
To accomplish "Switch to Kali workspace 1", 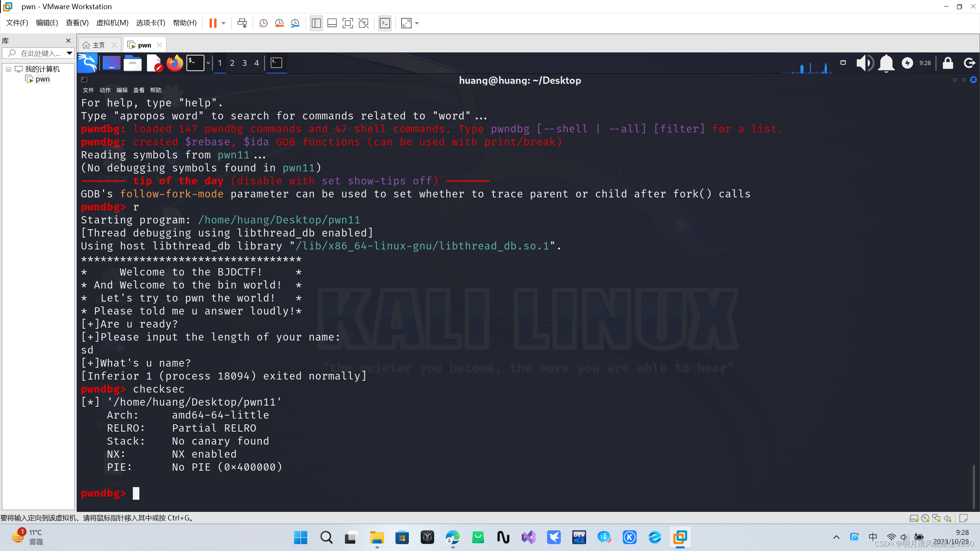I will click(220, 63).
